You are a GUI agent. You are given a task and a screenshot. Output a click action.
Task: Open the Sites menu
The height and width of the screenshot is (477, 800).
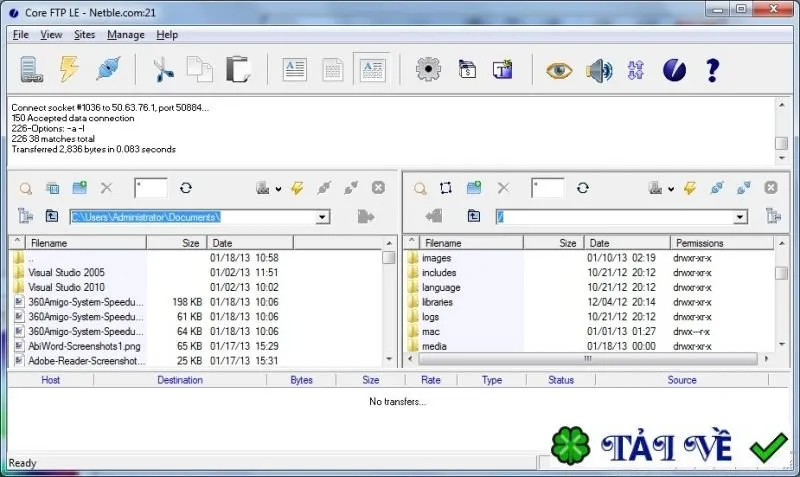84,35
